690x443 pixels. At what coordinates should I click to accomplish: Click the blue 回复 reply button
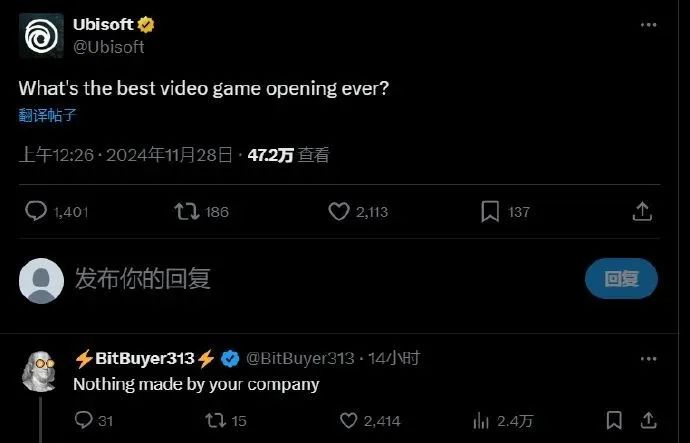(621, 278)
